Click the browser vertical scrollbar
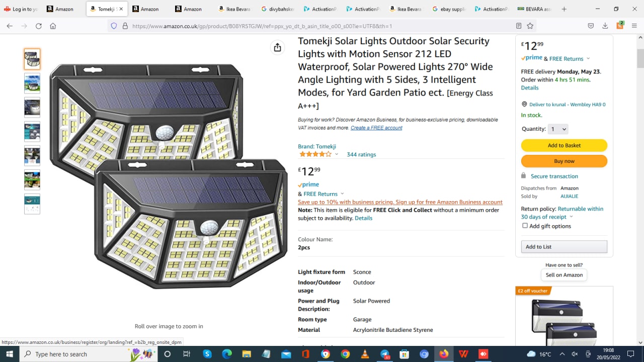Image resolution: width=644 pixels, height=362 pixels. pos(640,58)
